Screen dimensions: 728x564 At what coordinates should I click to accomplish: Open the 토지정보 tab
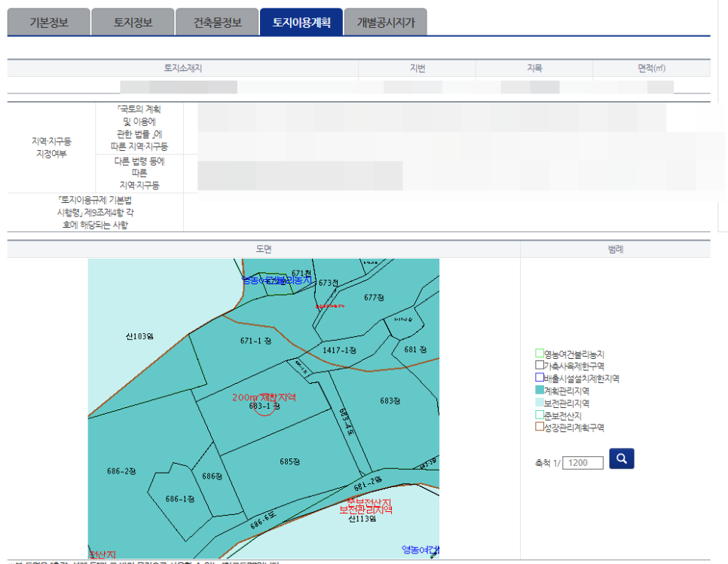click(x=133, y=22)
